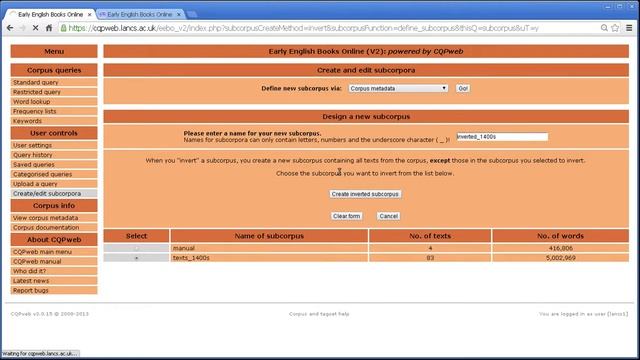
Task: Click the Name of subcorpus column header
Action: tap(269, 236)
